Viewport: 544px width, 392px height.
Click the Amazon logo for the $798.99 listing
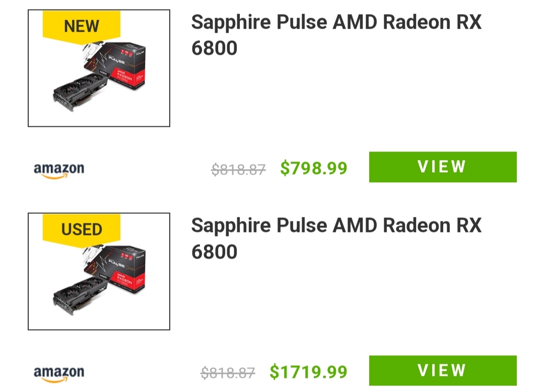(x=59, y=170)
